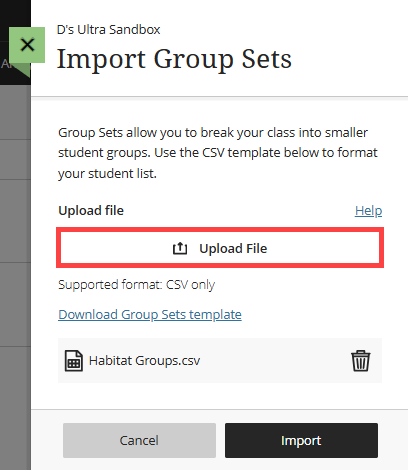Click the upload arrow icon

(x=180, y=248)
